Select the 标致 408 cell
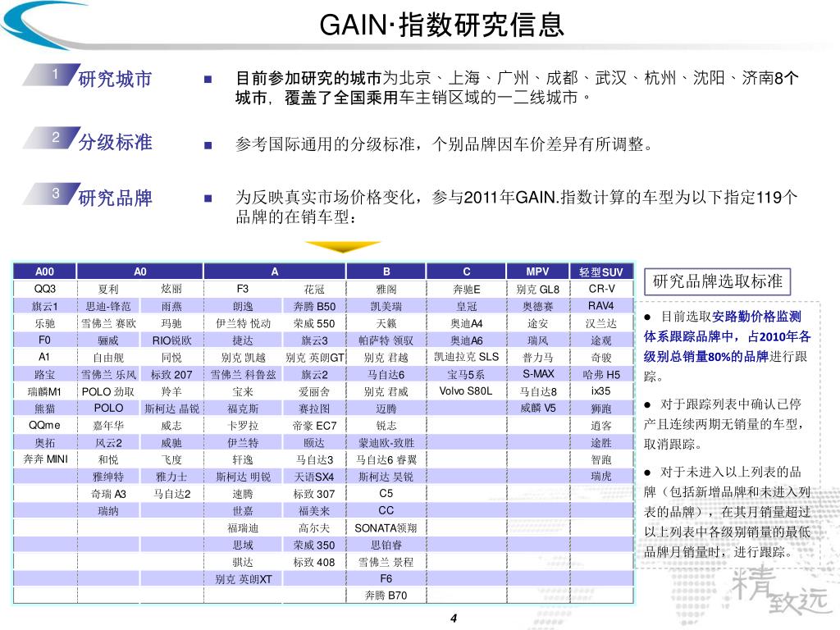The image size is (840, 630). pyautogui.click(x=314, y=562)
